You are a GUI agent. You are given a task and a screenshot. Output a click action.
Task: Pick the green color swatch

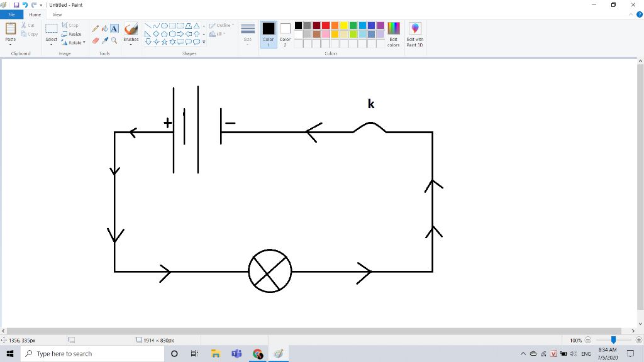(353, 26)
